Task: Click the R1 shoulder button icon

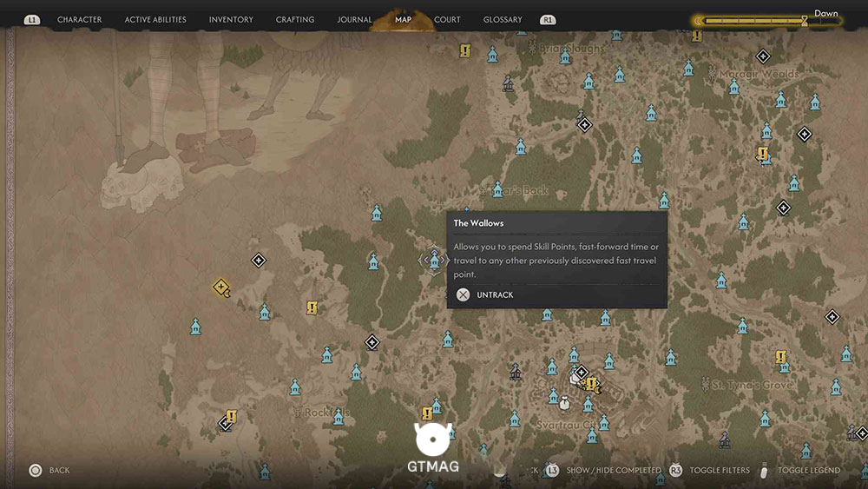Action: pyautogui.click(x=548, y=20)
